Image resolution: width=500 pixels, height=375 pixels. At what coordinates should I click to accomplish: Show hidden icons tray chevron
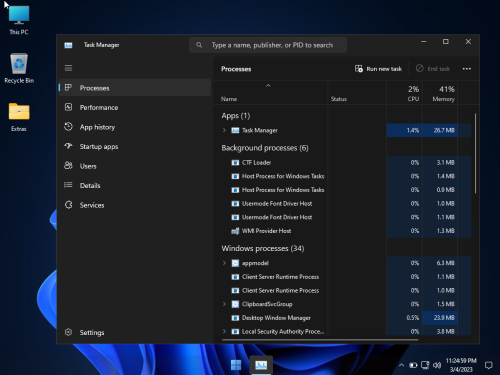401,365
